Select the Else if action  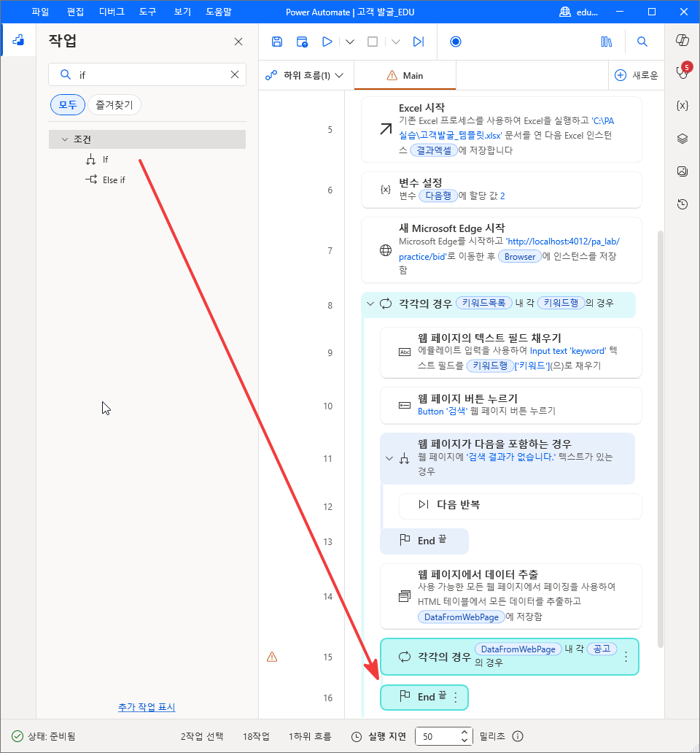[113, 180]
